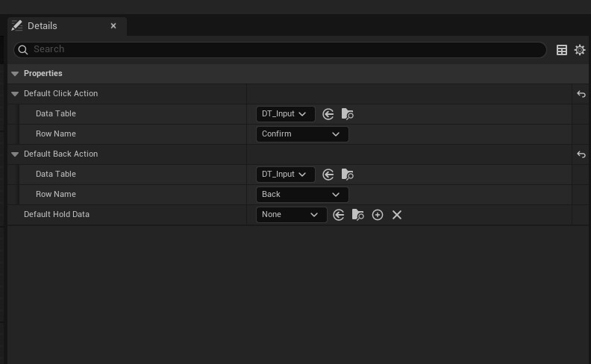
Task: Click the Default Back Action label
Action: click(x=60, y=154)
